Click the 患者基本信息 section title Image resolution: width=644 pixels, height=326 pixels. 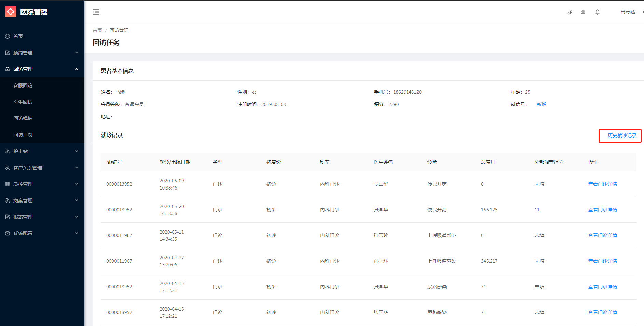coord(117,71)
